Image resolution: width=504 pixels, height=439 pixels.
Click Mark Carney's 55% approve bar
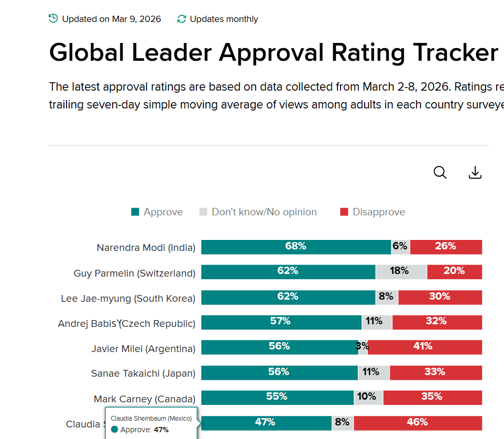(x=277, y=398)
